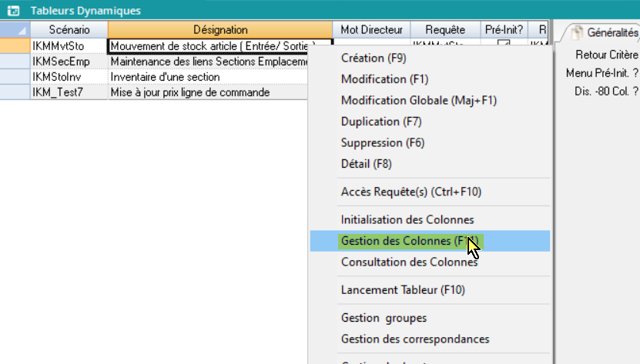The width and height of the screenshot is (640, 364).
Task: Choose Création (F9) from context menu
Action: click(374, 58)
